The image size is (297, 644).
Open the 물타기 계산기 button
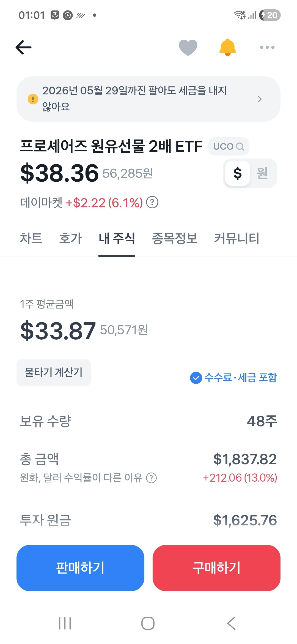54,372
